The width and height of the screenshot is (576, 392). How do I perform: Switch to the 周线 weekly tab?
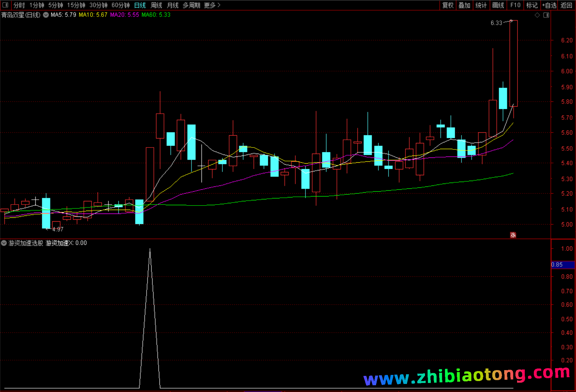156,5
